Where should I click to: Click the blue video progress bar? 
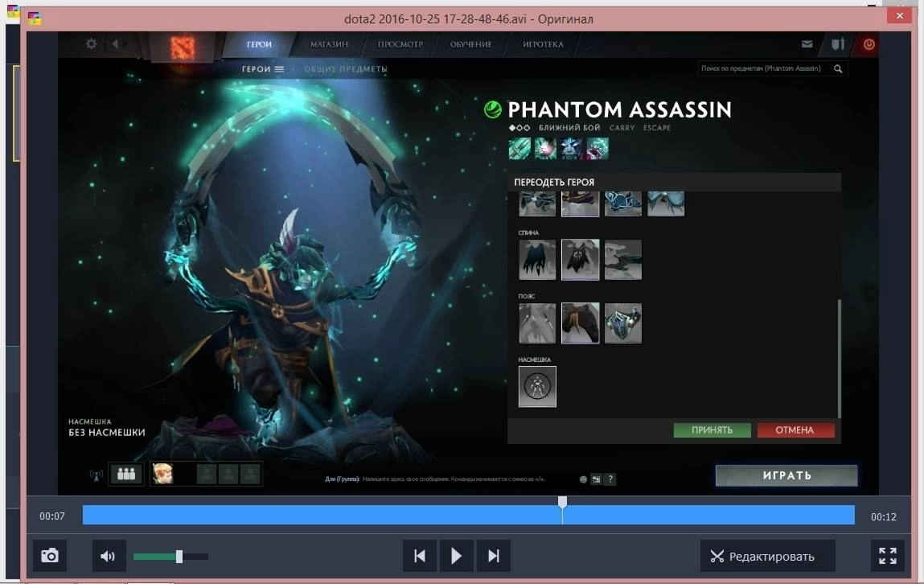click(x=469, y=515)
